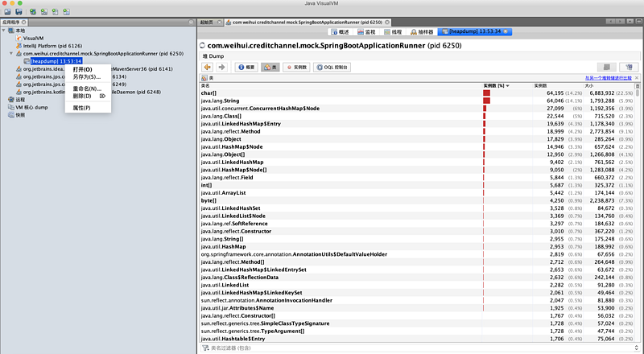Choose 打开(O) in the context menu
Image resolution: width=644 pixels, height=354 pixels.
point(83,69)
